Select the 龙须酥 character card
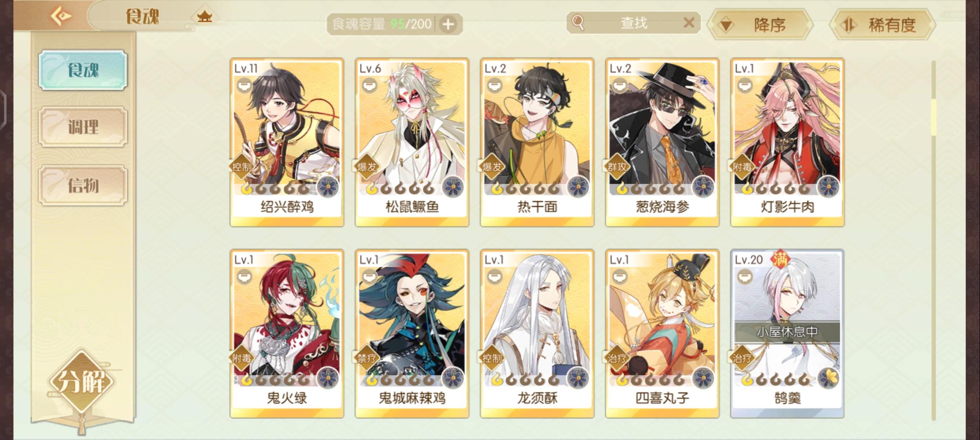 537,334
